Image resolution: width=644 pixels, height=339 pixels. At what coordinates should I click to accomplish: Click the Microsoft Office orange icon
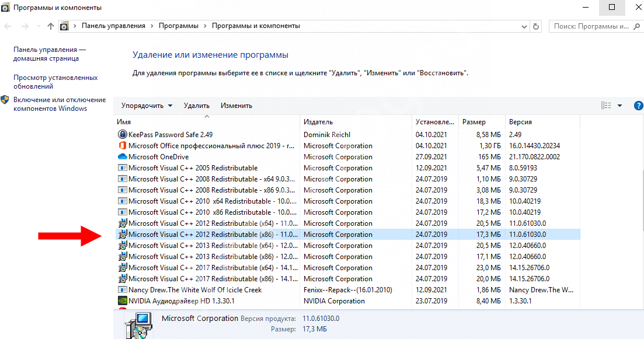(x=123, y=145)
